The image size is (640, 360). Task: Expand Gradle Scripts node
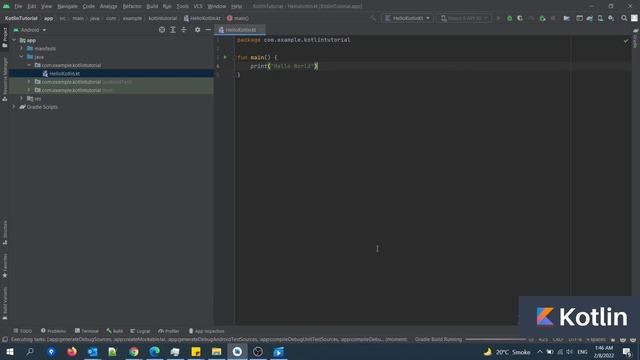pyautogui.click(x=14, y=107)
